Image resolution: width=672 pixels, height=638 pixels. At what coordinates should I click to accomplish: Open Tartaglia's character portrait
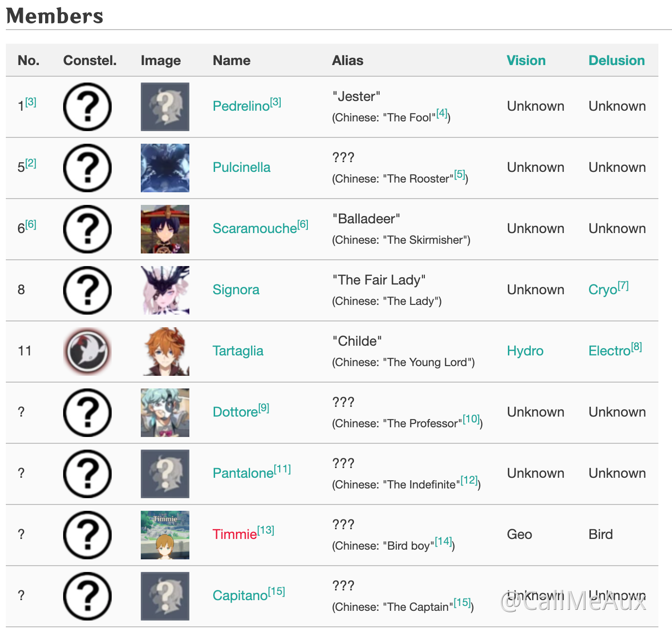(x=165, y=351)
